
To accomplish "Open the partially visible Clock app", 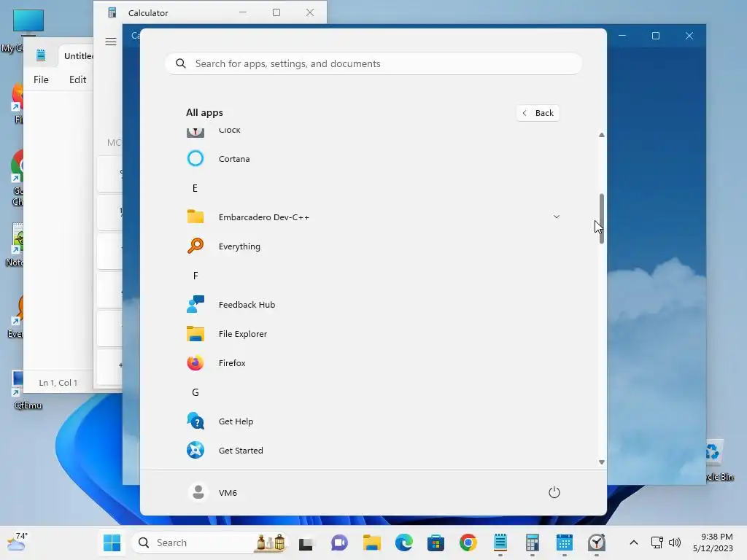I will [x=373, y=132].
